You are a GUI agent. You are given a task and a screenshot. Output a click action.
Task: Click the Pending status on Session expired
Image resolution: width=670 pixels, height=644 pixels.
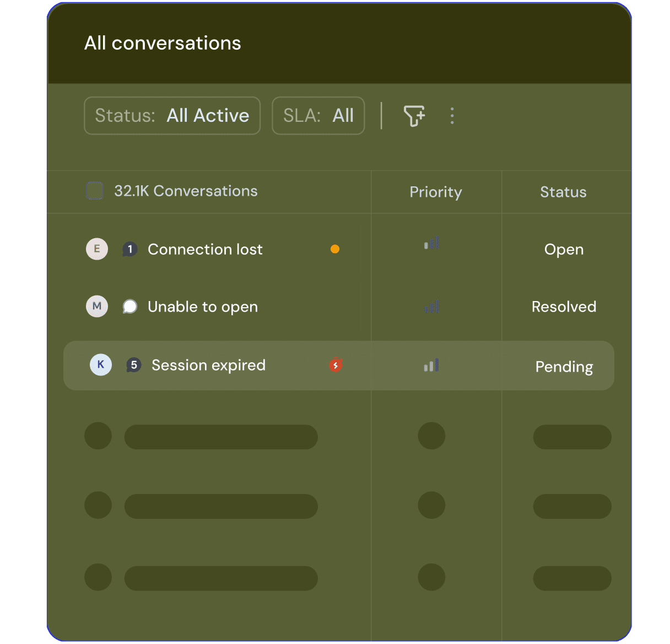click(564, 366)
